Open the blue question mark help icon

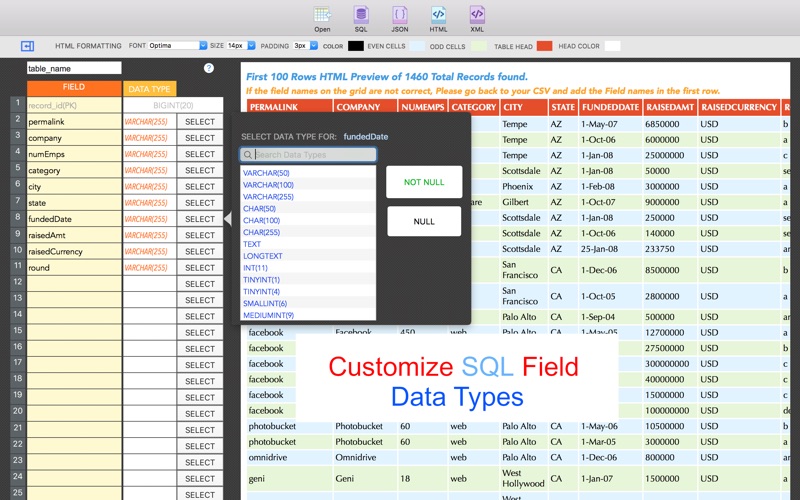click(x=209, y=68)
